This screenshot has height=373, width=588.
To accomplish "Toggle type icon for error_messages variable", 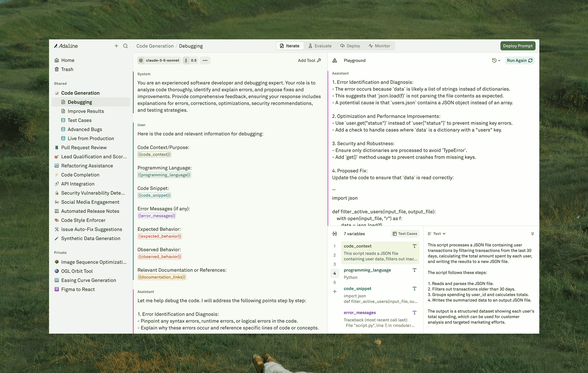I will (414, 313).
